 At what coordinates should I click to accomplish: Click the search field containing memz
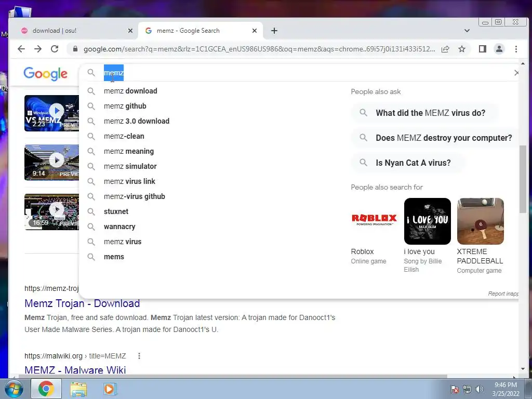(x=299, y=73)
